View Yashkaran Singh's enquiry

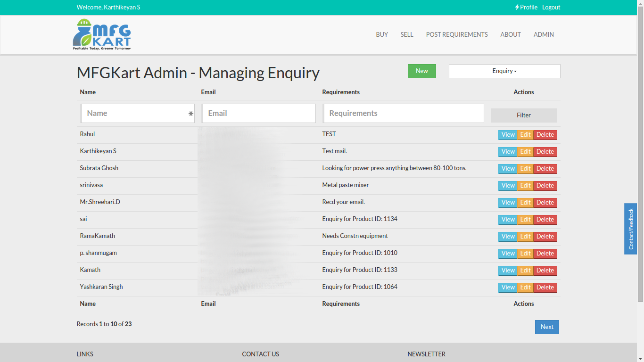pos(508,288)
